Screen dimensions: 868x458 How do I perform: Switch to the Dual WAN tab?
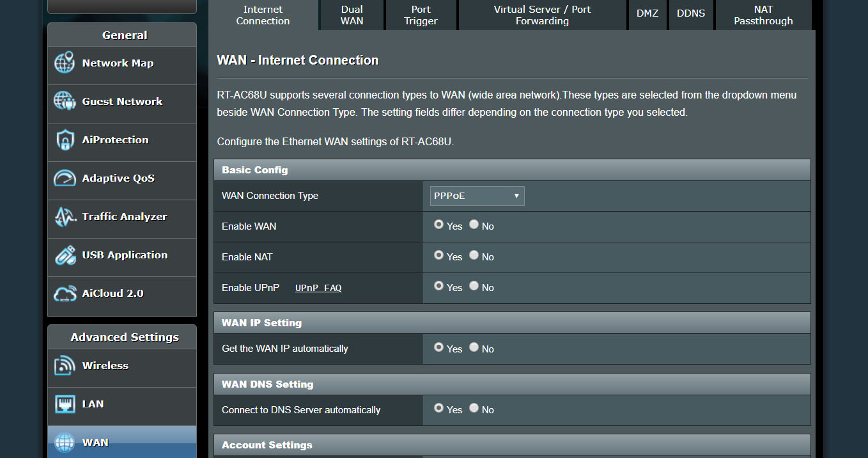point(352,15)
